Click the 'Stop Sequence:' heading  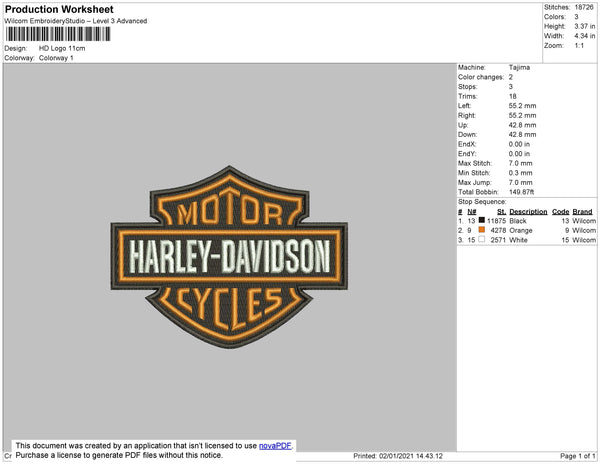coord(482,202)
